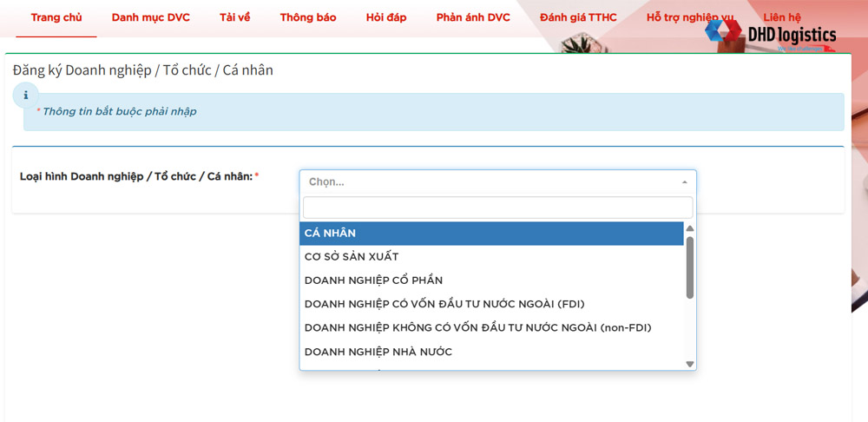Image resolution: width=868 pixels, height=422 pixels.
Task: Collapse the Chọn... dropdown box
Action: pos(497,181)
